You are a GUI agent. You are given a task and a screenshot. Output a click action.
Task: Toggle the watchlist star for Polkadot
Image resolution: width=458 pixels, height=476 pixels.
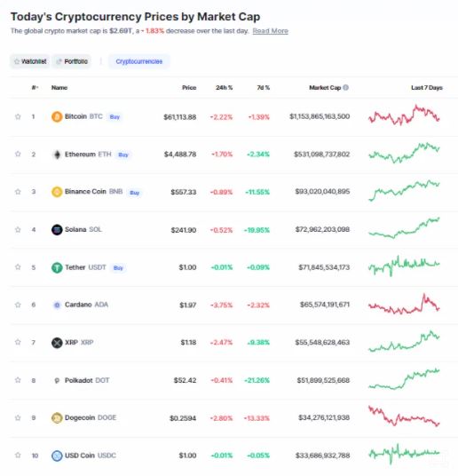18,380
